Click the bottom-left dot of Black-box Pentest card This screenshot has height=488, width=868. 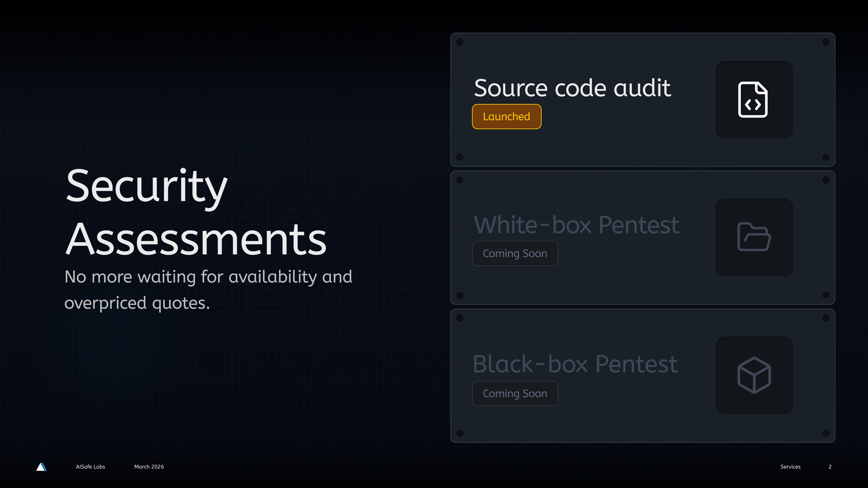pyautogui.click(x=460, y=433)
